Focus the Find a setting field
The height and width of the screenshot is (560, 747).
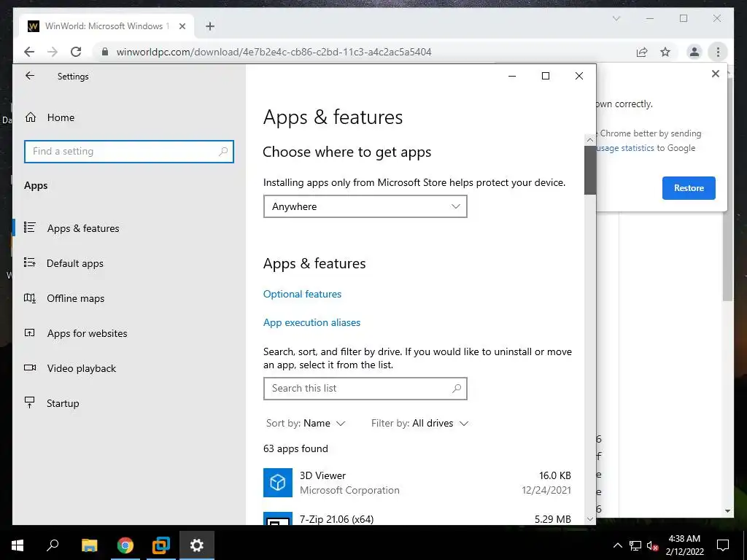coord(129,152)
